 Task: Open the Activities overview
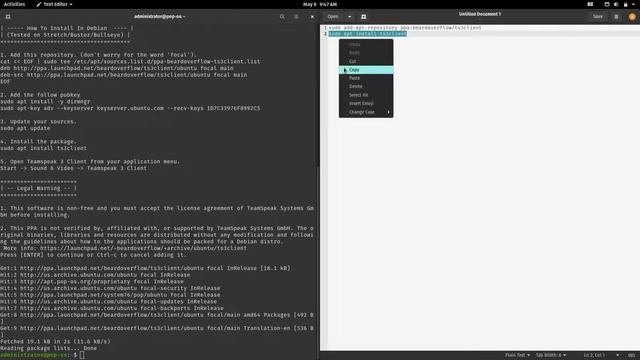pyautogui.click(x=14, y=4)
